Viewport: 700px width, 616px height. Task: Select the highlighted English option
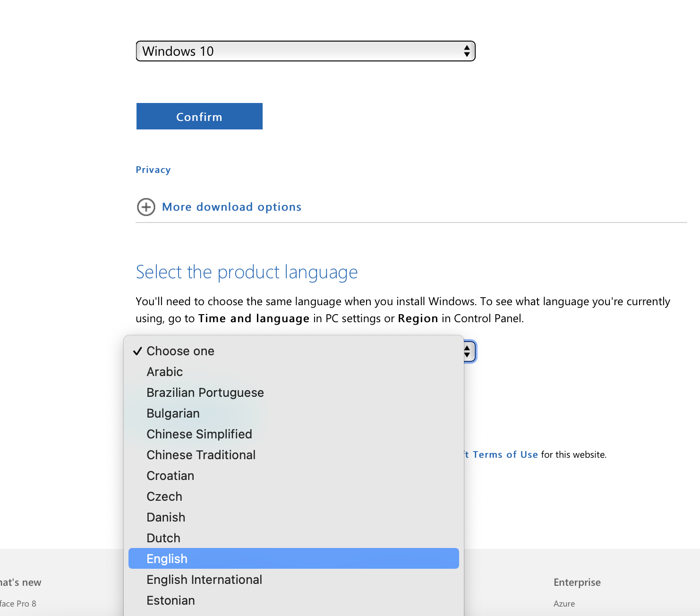(294, 558)
